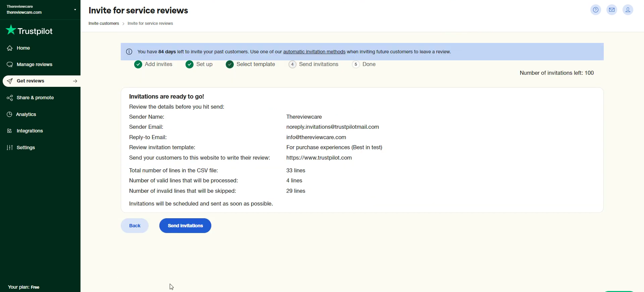The image size is (644, 292).
Task: Click the arrow on Get reviews item
Action: click(75, 81)
